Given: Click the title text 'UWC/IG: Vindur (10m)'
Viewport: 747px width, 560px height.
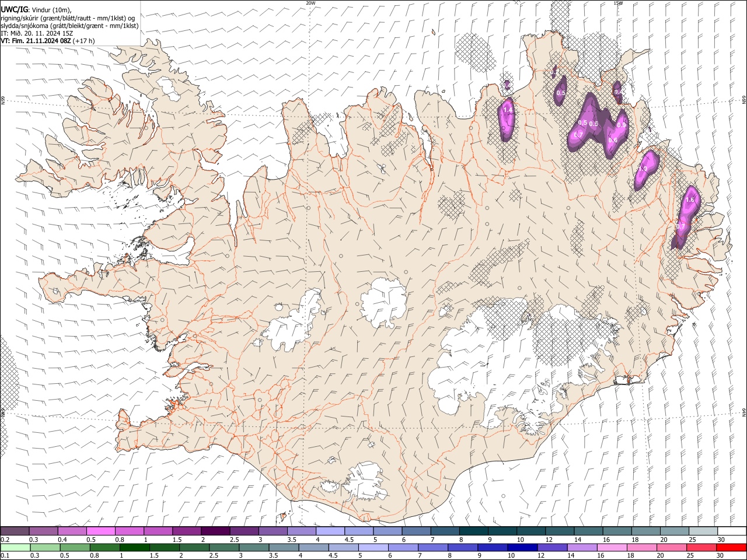Looking at the screenshot, I should pyautogui.click(x=36, y=10).
